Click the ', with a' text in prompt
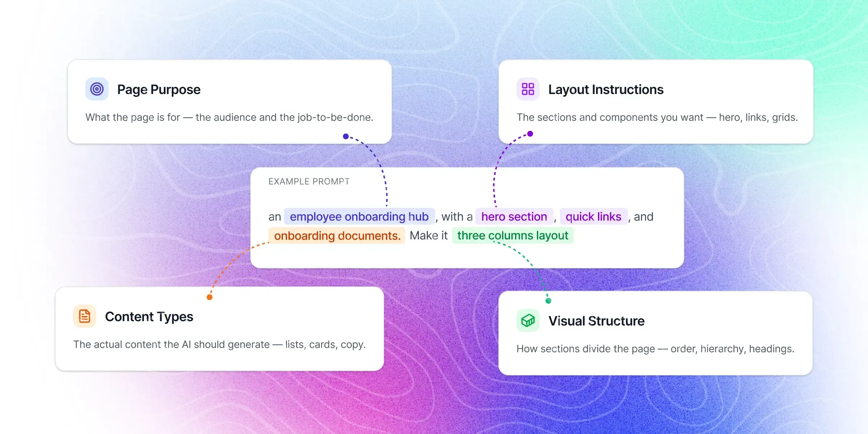 point(455,217)
